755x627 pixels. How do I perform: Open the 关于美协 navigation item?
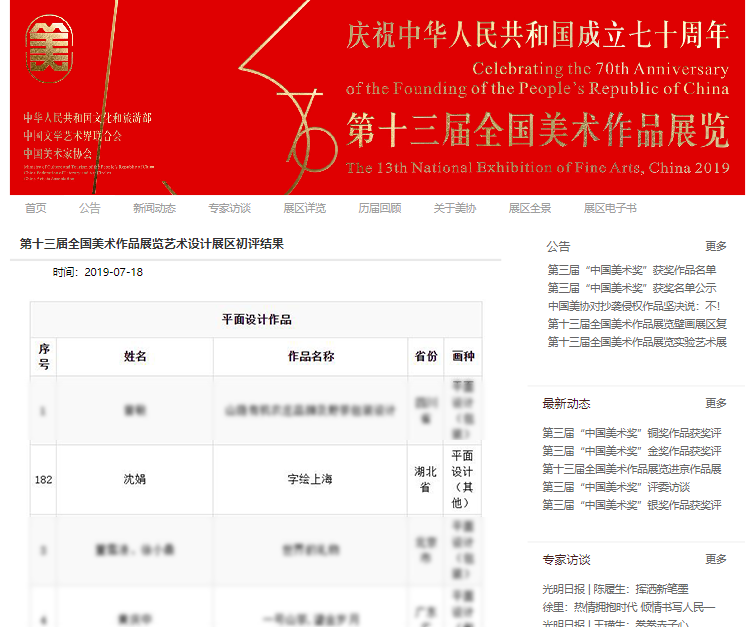tap(455, 208)
